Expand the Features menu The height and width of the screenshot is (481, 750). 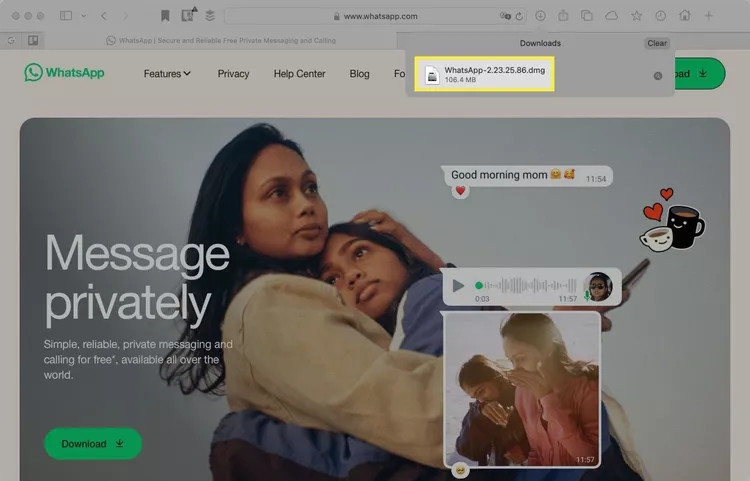click(x=167, y=74)
